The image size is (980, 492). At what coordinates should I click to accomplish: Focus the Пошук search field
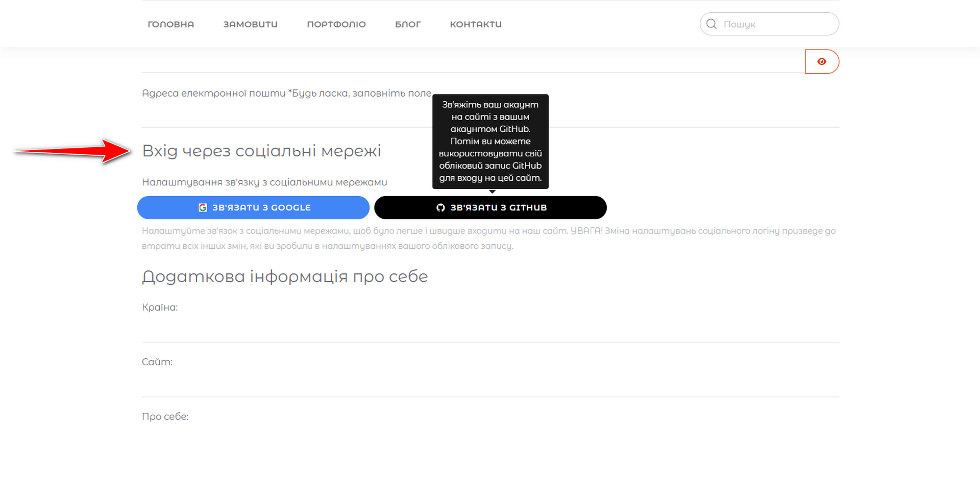tap(769, 24)
